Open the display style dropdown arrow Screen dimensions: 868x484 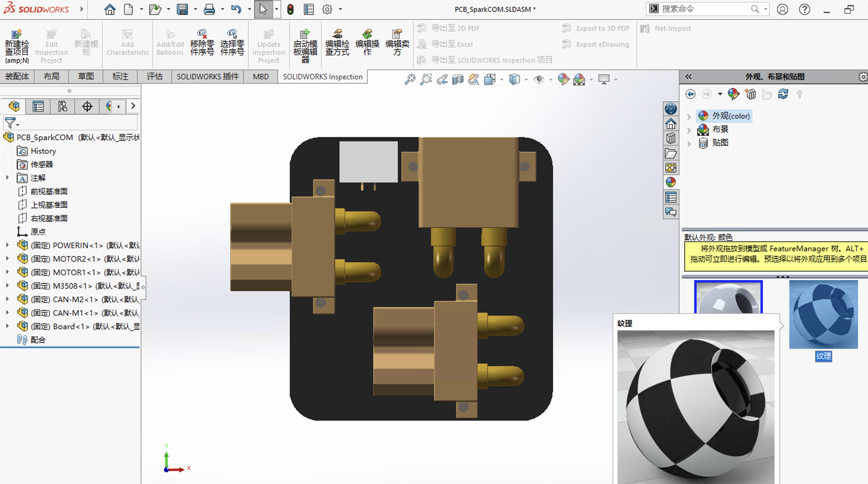click(x=526, y=80)
